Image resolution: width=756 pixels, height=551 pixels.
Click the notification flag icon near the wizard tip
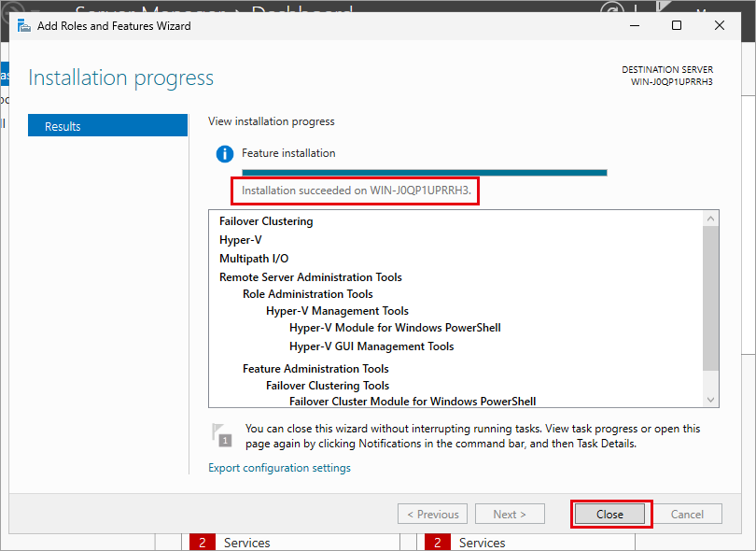point(222,434)
